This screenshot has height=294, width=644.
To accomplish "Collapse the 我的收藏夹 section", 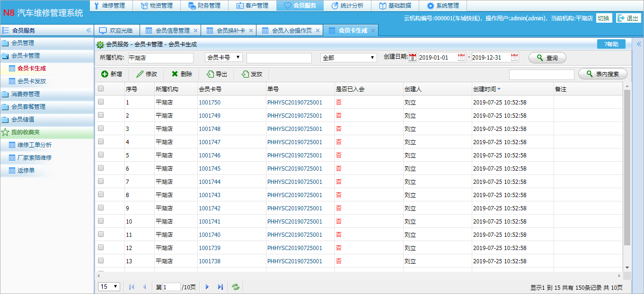I will click(x=47, y=132).
